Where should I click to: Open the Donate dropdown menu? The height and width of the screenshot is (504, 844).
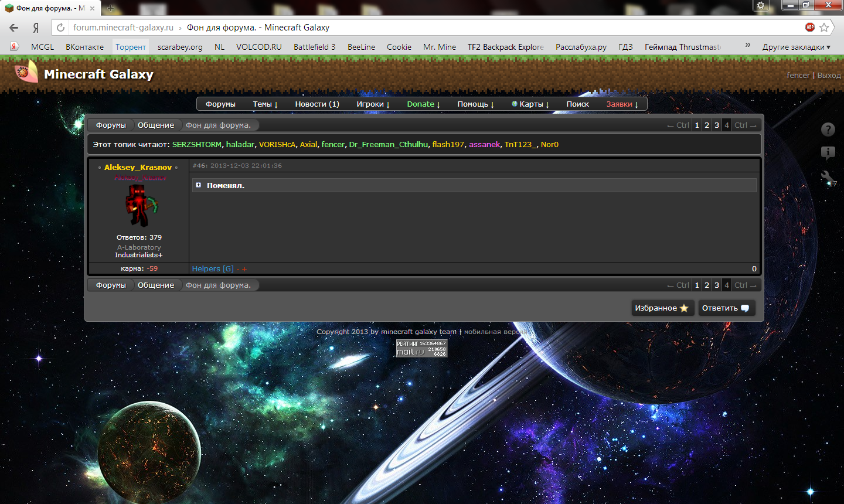[x=424, y=104]
